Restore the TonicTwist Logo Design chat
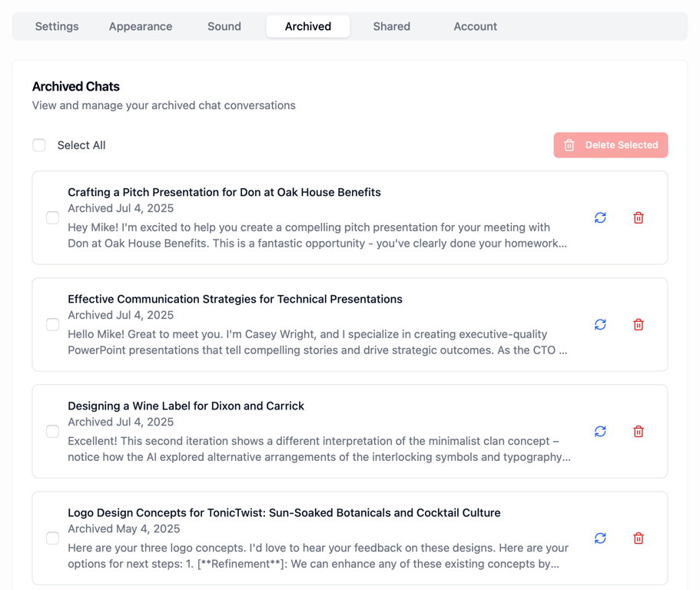This screenshot has height=590, width=700. click(x=600, y=539)
